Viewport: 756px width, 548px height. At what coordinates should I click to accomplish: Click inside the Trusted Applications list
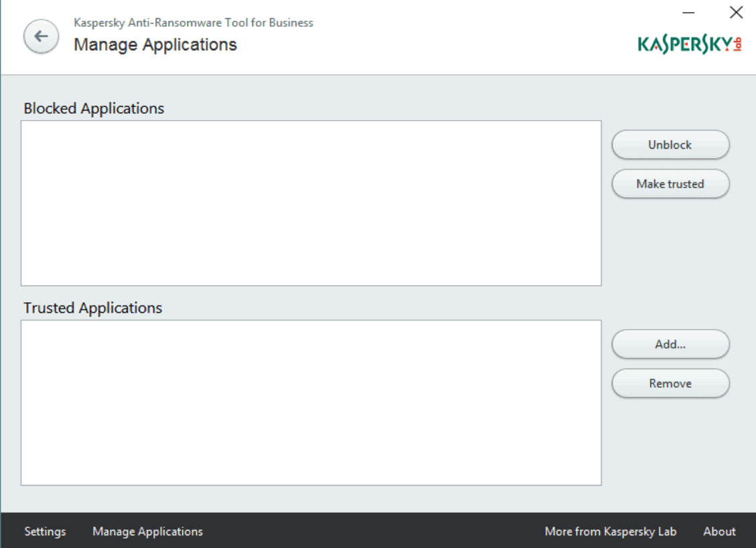click(312, 402)
